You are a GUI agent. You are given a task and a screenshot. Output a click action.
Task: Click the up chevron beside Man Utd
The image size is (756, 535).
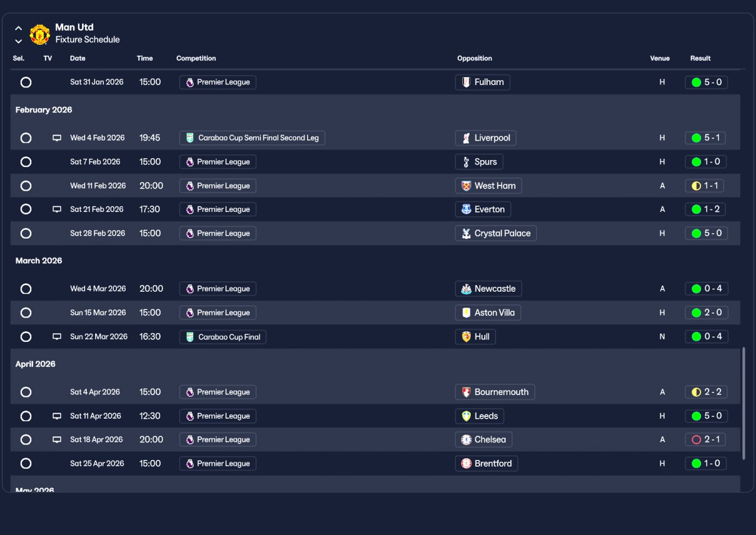pyautogui.click(x=18, y=28)
